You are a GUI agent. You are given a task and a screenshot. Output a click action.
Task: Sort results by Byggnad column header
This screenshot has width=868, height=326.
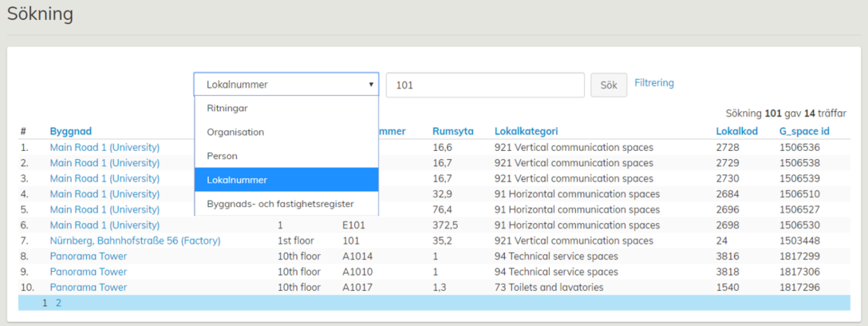[70, 131]
